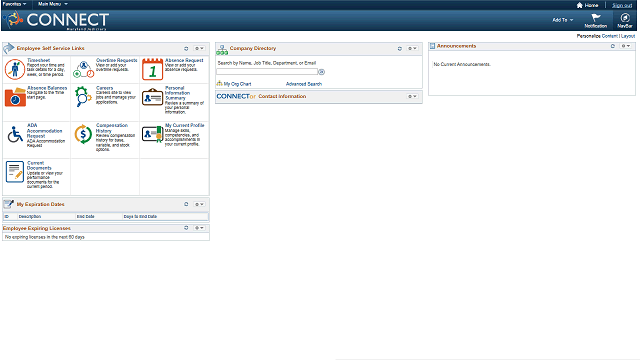Open the Careers link
640x360 pixels.
click(104, 88)
